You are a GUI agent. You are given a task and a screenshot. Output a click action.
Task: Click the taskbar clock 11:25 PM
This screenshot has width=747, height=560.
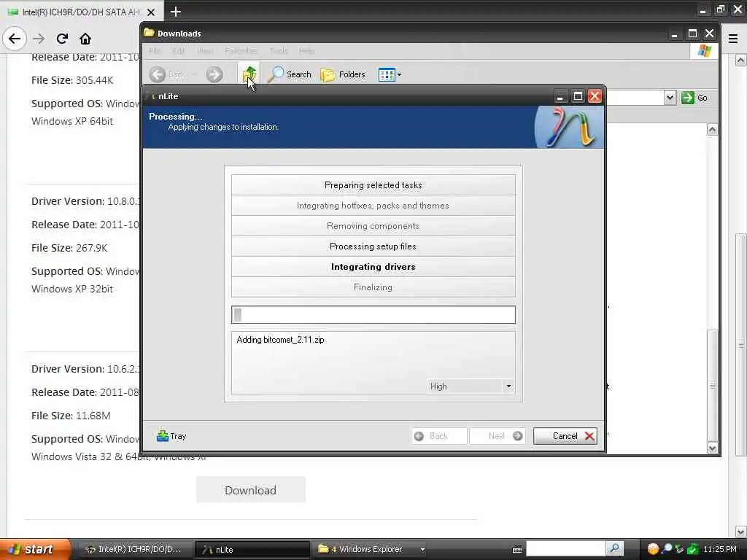720,549
